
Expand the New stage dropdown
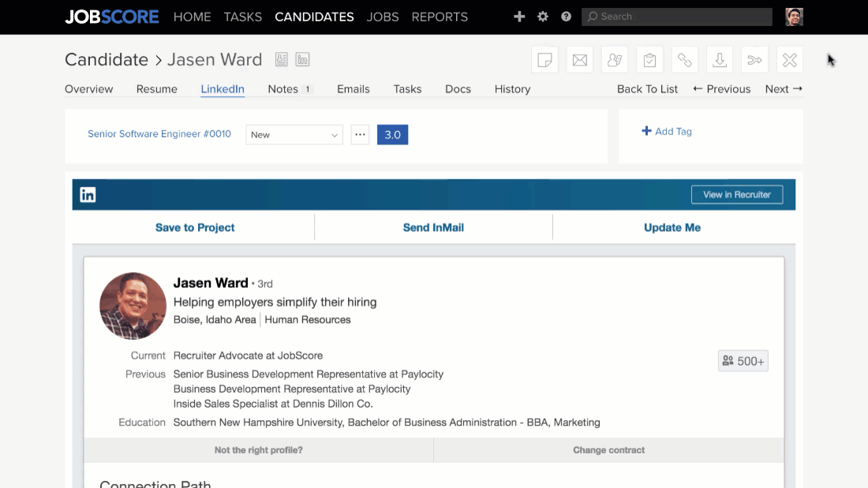(x=294, y=135)
